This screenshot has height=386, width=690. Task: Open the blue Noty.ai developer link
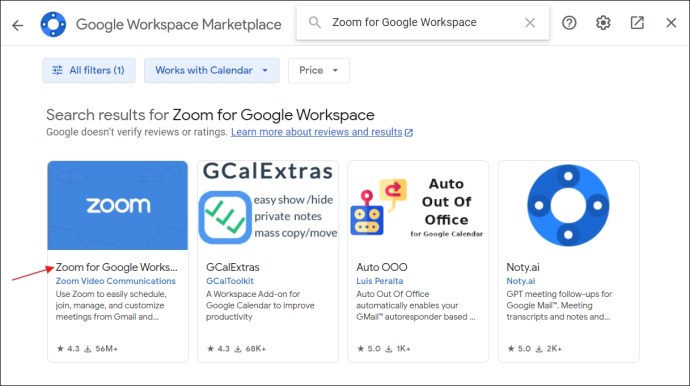click(521, 281)
